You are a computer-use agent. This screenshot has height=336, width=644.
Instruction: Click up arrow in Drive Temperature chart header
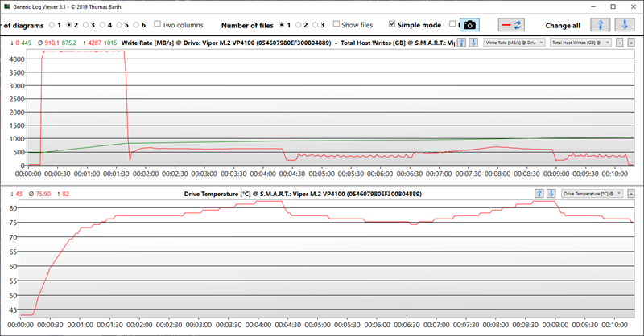coord(540,194)
